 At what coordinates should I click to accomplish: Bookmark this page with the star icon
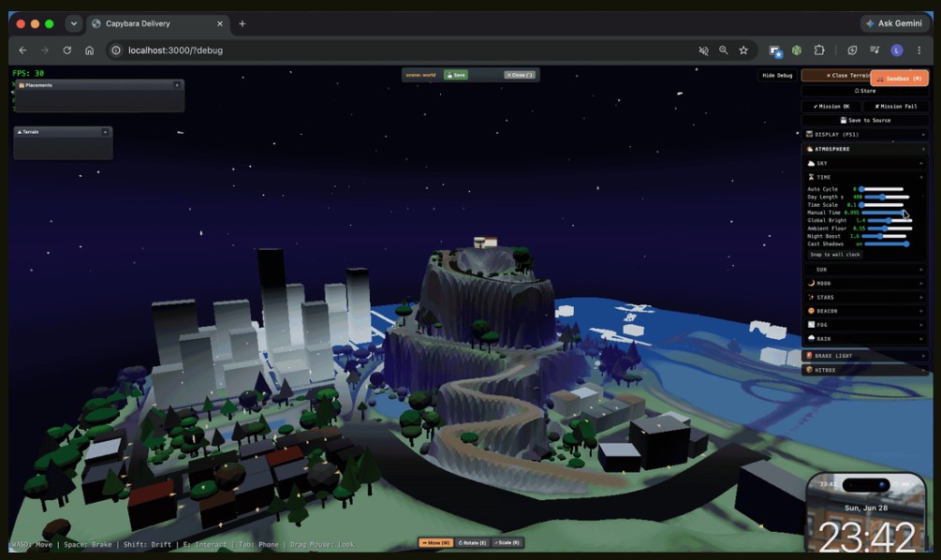click(743, 51)
